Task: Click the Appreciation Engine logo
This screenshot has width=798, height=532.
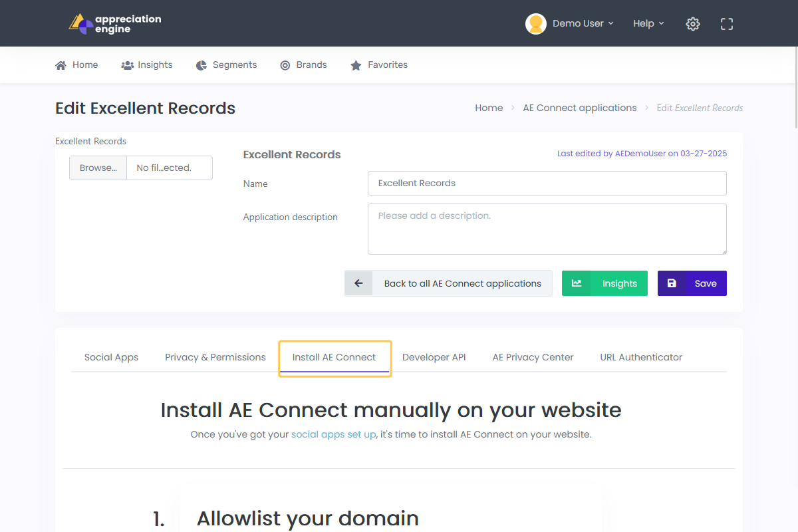Action: point(115,23)
